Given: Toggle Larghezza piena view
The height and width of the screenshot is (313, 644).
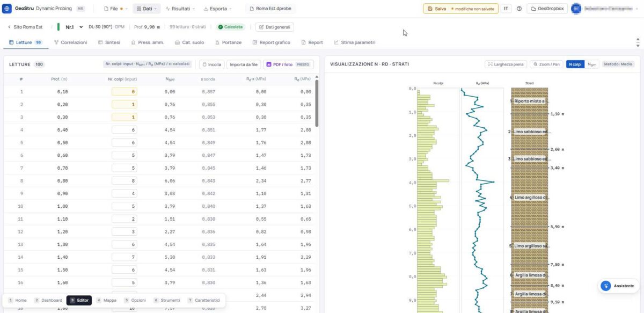Looking at the screenshot, I should tap(506, 64).
